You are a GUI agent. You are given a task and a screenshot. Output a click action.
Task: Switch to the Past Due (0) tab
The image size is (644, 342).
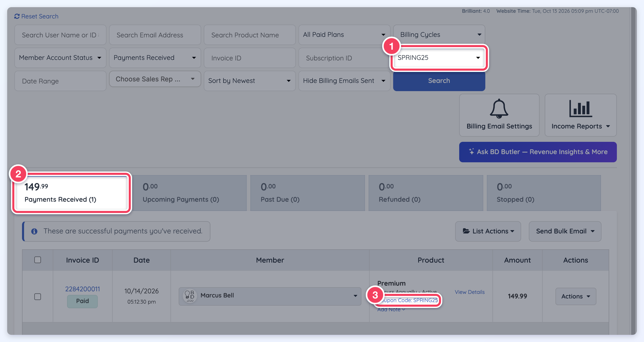tap(307, 193)
